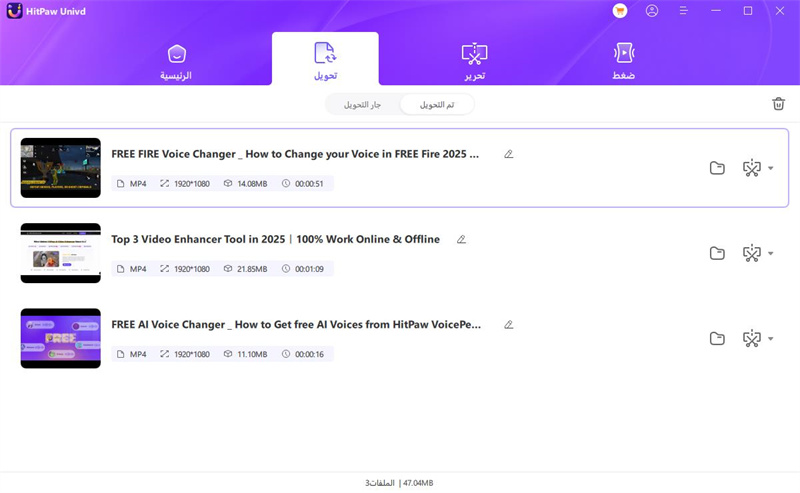
Task: Click pencil icon beside FREE AI Voice Changer
Action: pos(508,324)
